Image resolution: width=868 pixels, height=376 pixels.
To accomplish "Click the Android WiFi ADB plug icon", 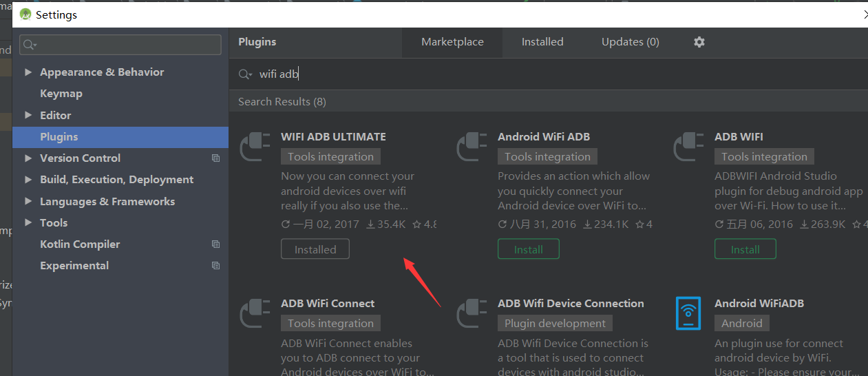I will [x=472, y=147].
